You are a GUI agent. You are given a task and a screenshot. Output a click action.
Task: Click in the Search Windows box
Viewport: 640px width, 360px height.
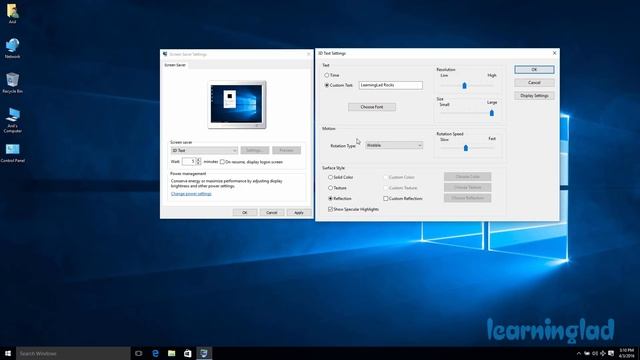73,353
